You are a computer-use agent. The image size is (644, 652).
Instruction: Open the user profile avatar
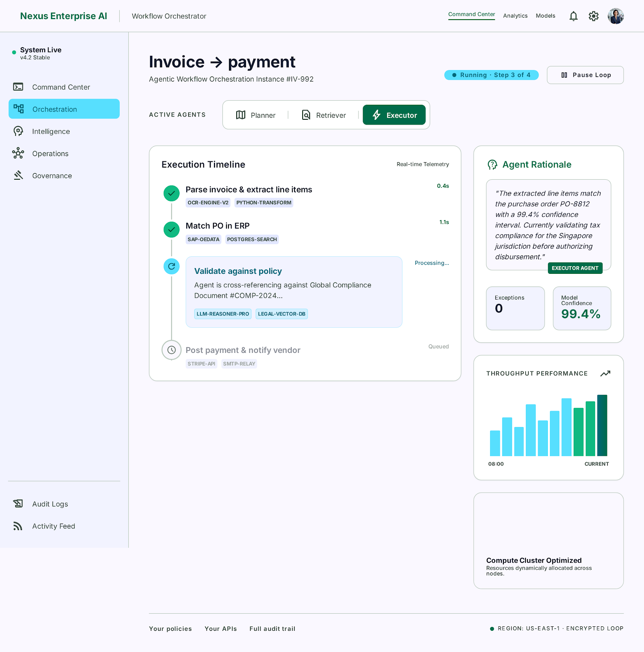point(615,16)
